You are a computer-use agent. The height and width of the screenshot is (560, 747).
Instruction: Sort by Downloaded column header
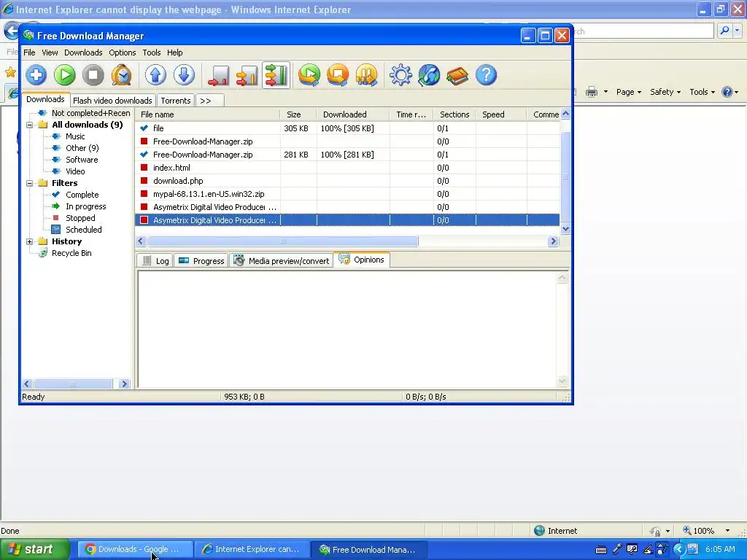pos(353,114)
